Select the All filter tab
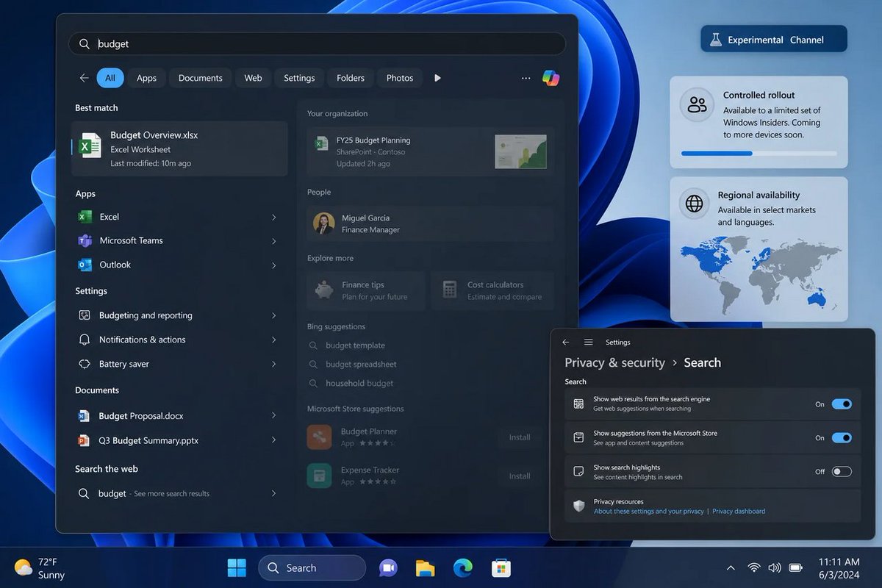The width and height of the screenshot is (882, 588). click(x=110, y=78)
